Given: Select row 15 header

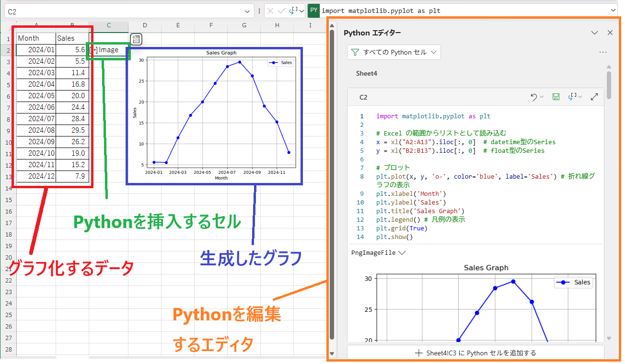Looking at the screenshot, I should coord(8,200).
